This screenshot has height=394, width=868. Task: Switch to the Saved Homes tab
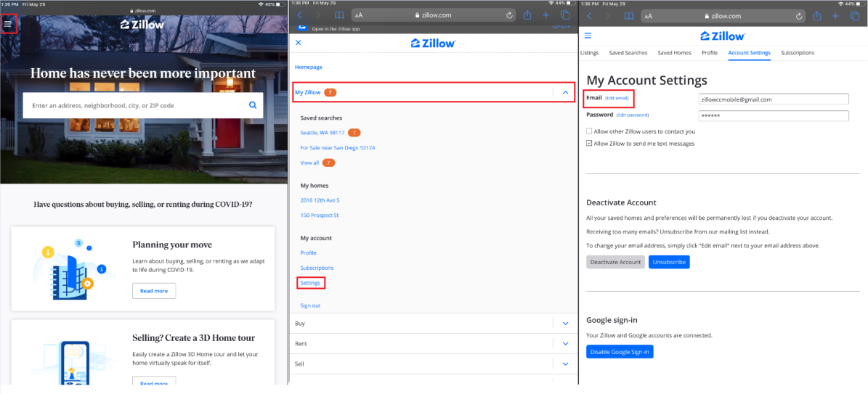point(674,52)
